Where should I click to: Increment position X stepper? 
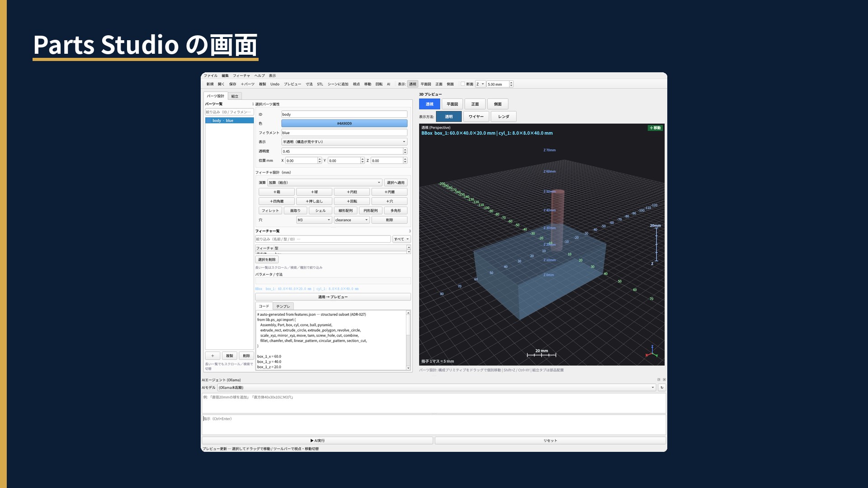click(320, 159)
